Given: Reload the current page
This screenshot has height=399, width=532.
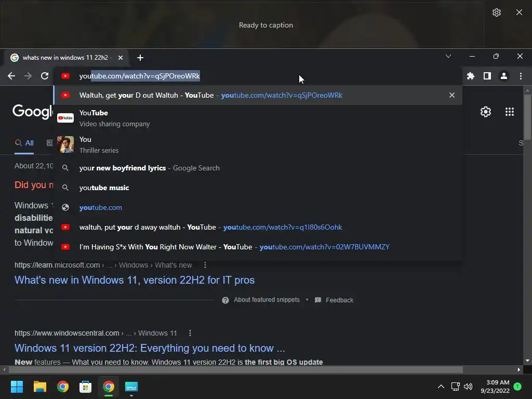Looking at the screenshot, I should [45, 76].
